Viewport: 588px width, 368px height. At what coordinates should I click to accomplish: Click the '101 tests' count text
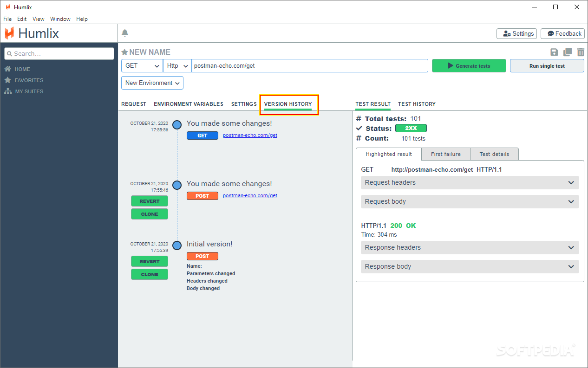pos(413,138)
